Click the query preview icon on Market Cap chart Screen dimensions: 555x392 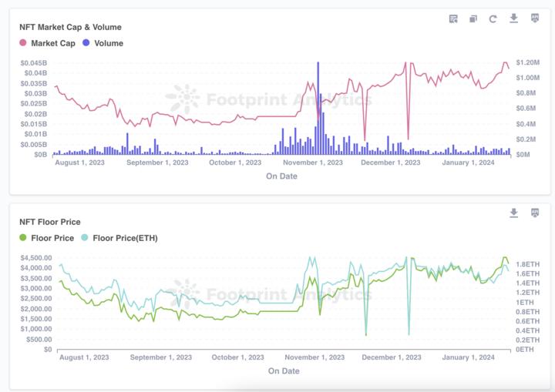click(x=453, y=18)
